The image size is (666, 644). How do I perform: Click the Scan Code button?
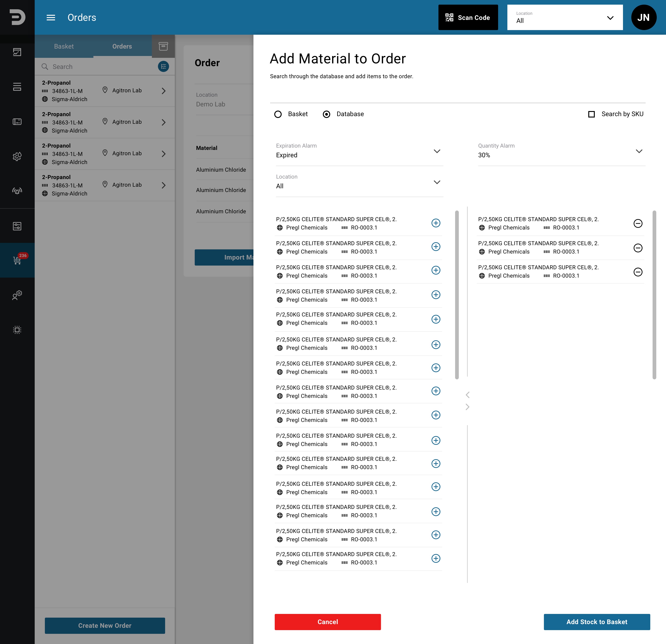pos(468,17)
